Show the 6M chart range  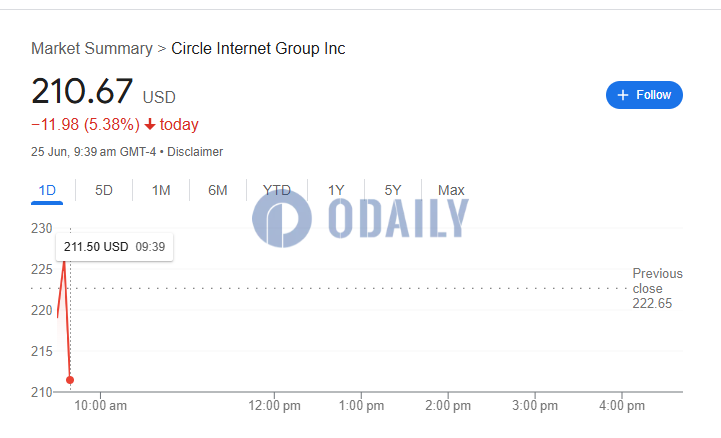pyautogui.click(x=217, y=190)
